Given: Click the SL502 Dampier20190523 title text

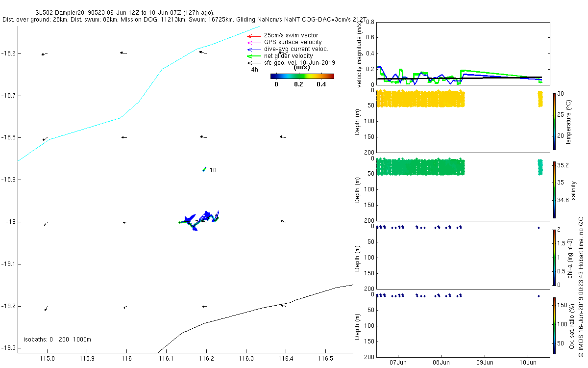Looking at the screenshot, I should coord(81,13).
